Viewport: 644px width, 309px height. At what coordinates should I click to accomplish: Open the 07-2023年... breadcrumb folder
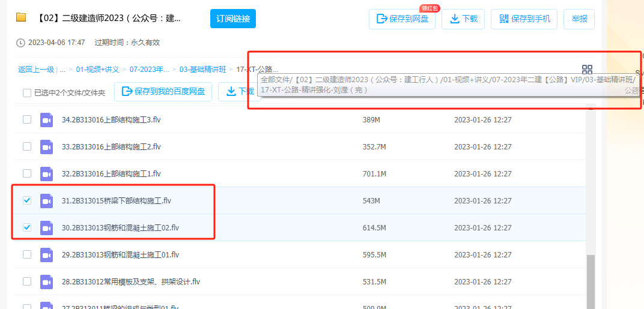150,70
